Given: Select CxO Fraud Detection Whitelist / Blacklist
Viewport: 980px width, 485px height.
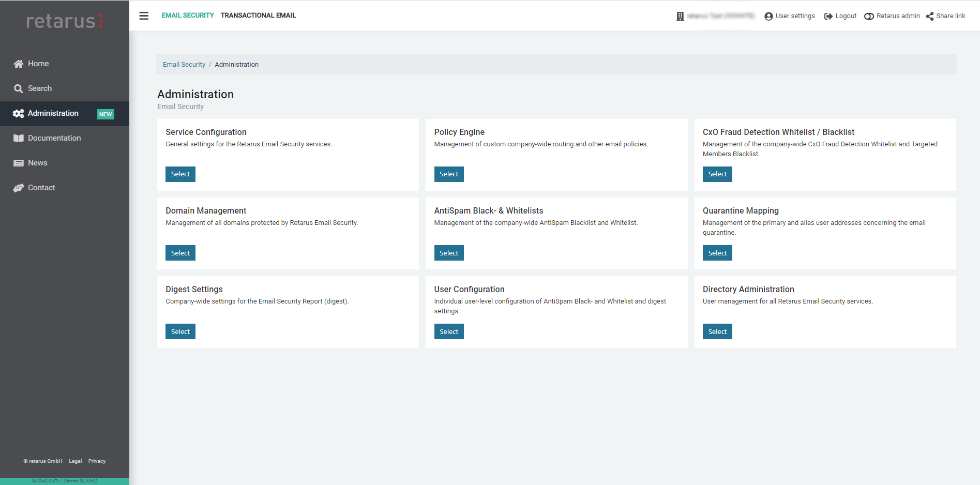Looking at the screenshot, I should click(717, 174).
